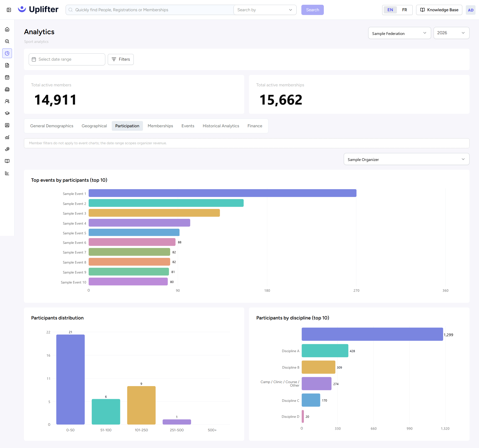The width and height of the screenshot is (479, 448).
Task: Click the Sample Event 7 green bar
Action: pyautogui.click(x=129, y=252)
